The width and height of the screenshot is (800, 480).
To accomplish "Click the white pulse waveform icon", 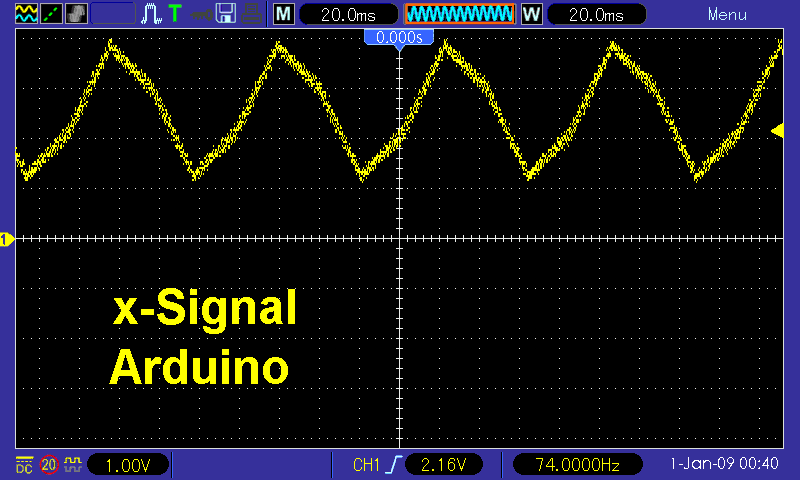I will [x=152, y=14].
